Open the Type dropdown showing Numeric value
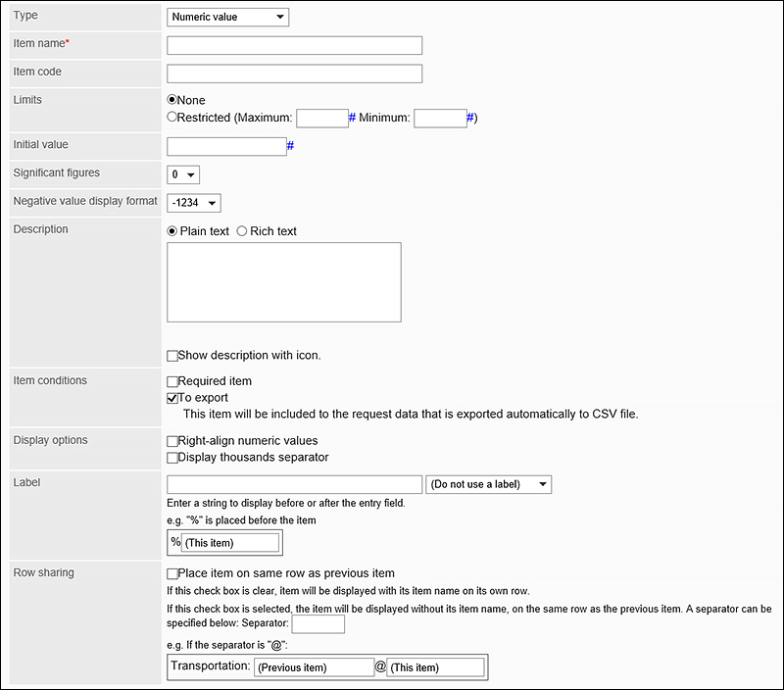Screen dimensions: 784x690 coord(227,17)
